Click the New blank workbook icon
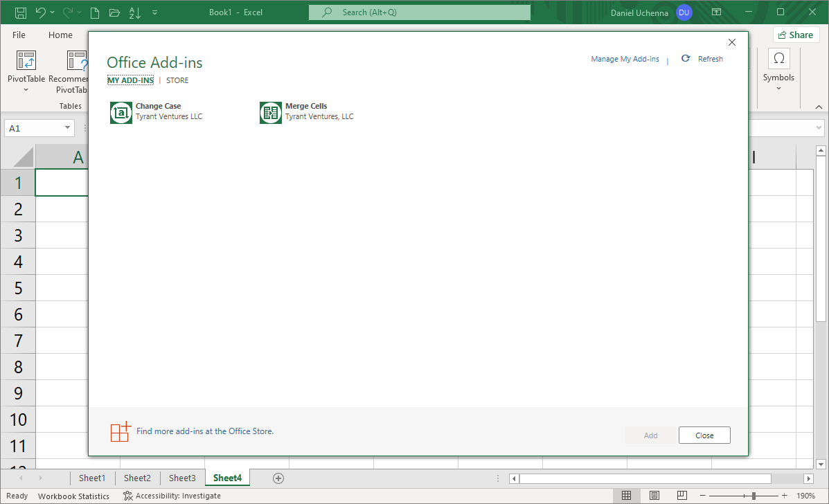Screen dimensions: 829x504 [96, 12]
